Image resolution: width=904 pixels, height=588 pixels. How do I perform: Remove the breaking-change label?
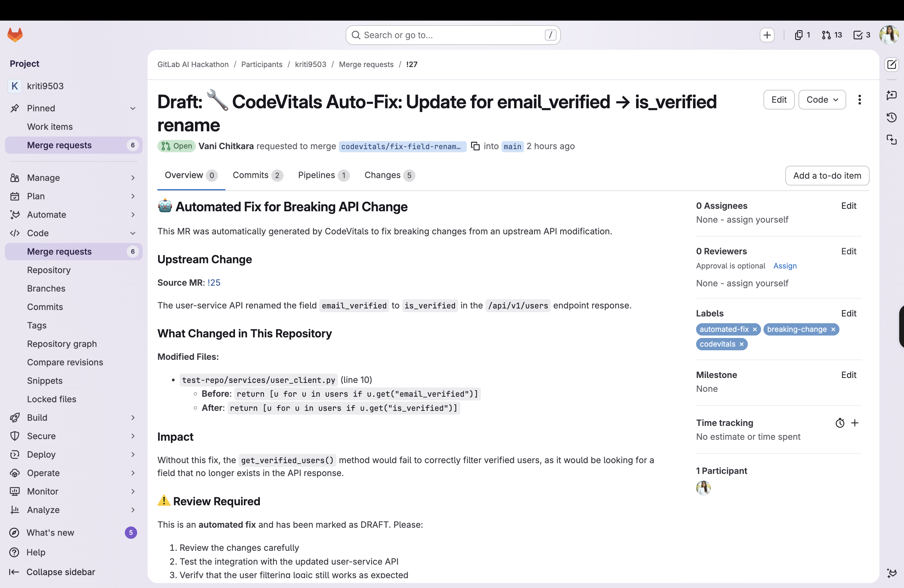tap(833, 329)
